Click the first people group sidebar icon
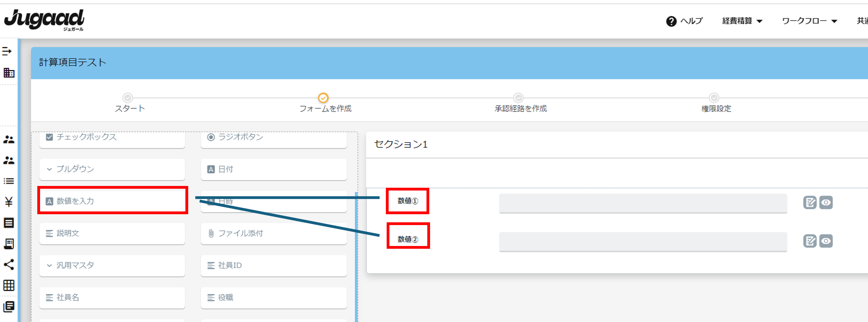Viewport: 868px width, 322px height. [x=8, y=140]
